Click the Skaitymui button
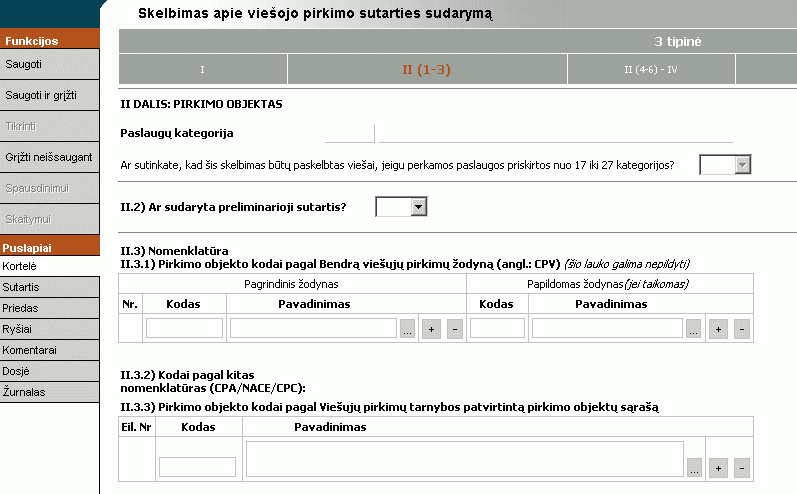This screenshot has height=494, width=797. [49, 219]
